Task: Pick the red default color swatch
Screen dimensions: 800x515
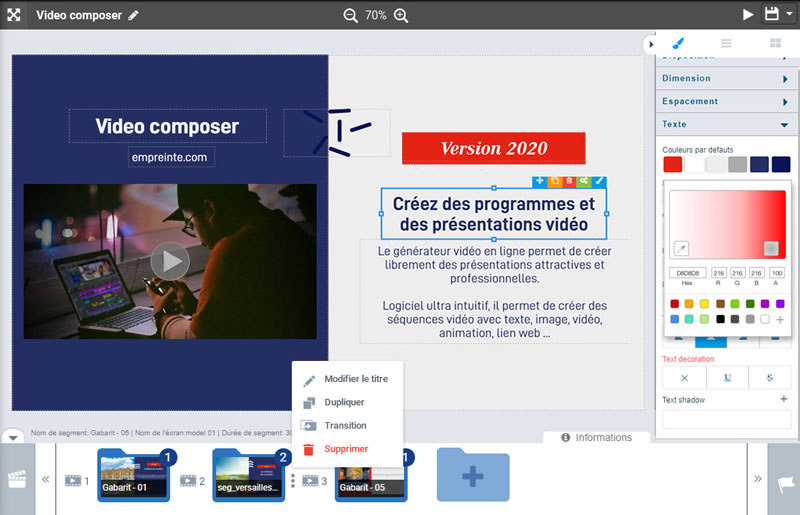Action: pos(672,164)
